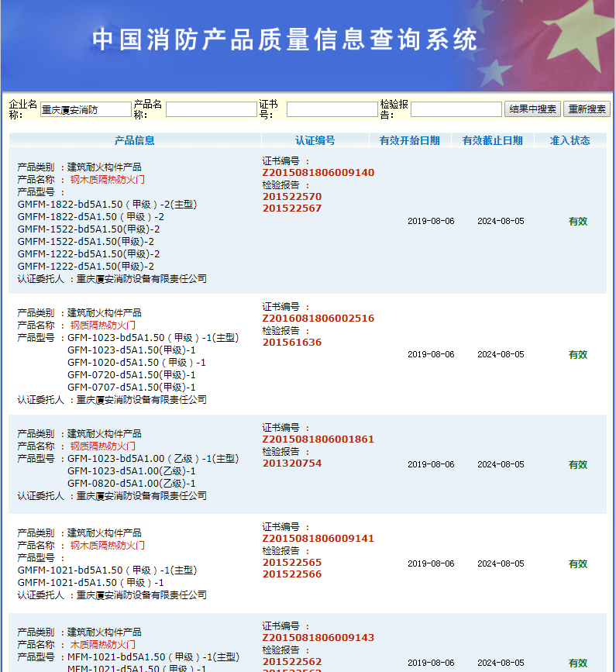
Task: Focus the 产品名称 search field
Action: (x=211, y=110)
